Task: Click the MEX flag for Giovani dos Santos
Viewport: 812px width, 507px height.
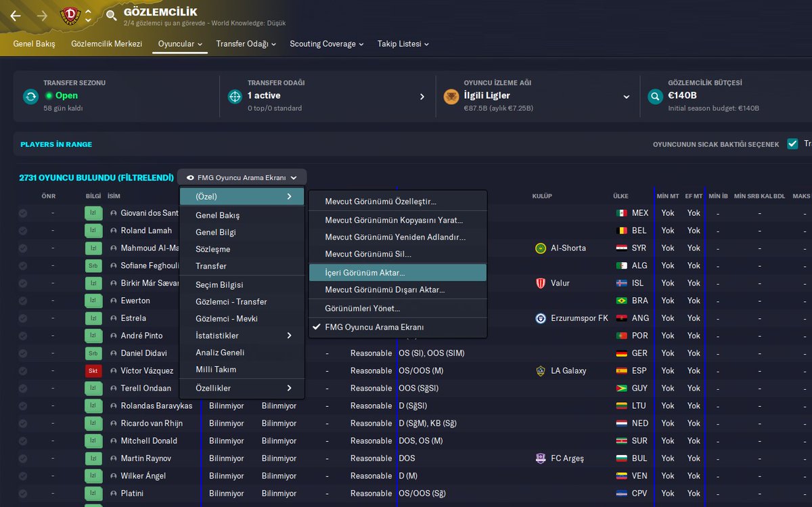Action: tap(621, 213)
